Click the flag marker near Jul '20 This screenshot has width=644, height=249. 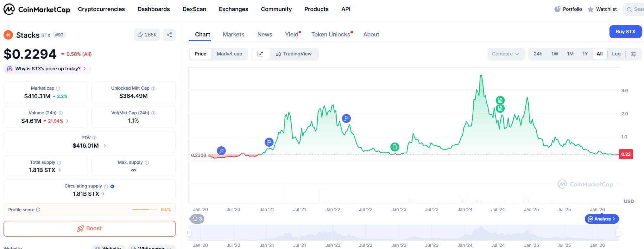[x=221, y=150]
